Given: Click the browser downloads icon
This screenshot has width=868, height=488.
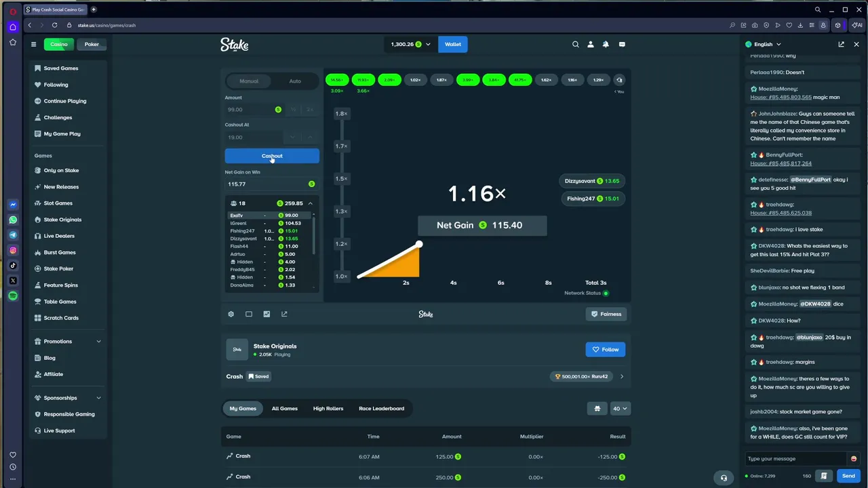Looking at the screenshot, I should point(801,25).
